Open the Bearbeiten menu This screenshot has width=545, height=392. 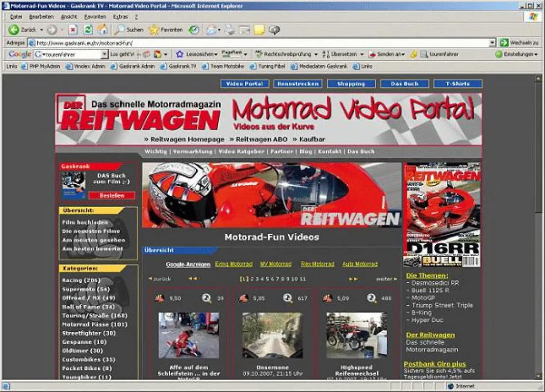(x=41, y=17)
